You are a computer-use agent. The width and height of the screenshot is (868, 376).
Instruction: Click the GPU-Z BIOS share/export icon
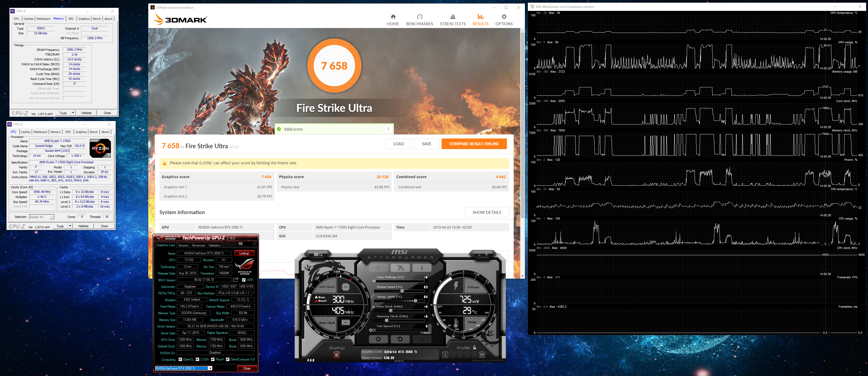[236, 280]
